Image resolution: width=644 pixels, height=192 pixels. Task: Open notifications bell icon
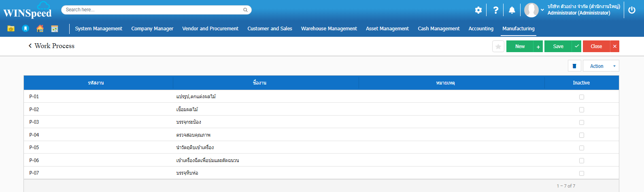pos(512,10)
